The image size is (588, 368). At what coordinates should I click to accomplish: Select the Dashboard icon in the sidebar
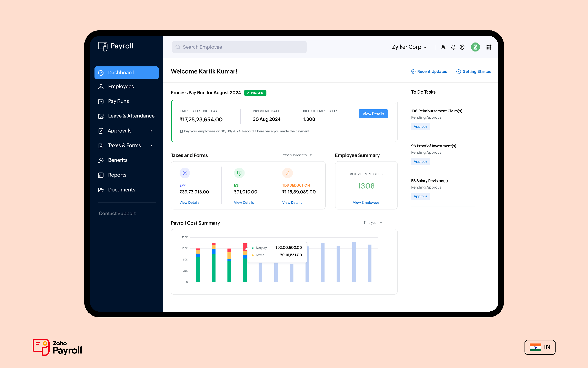101,73
